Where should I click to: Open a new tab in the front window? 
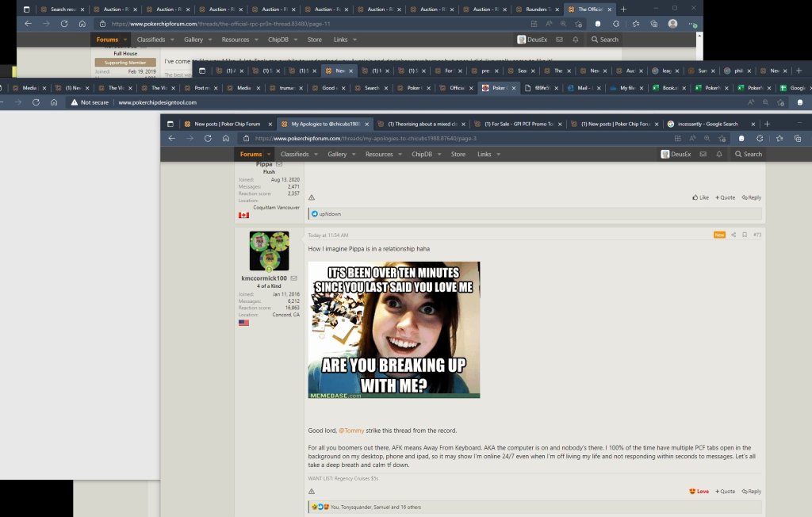767,124
